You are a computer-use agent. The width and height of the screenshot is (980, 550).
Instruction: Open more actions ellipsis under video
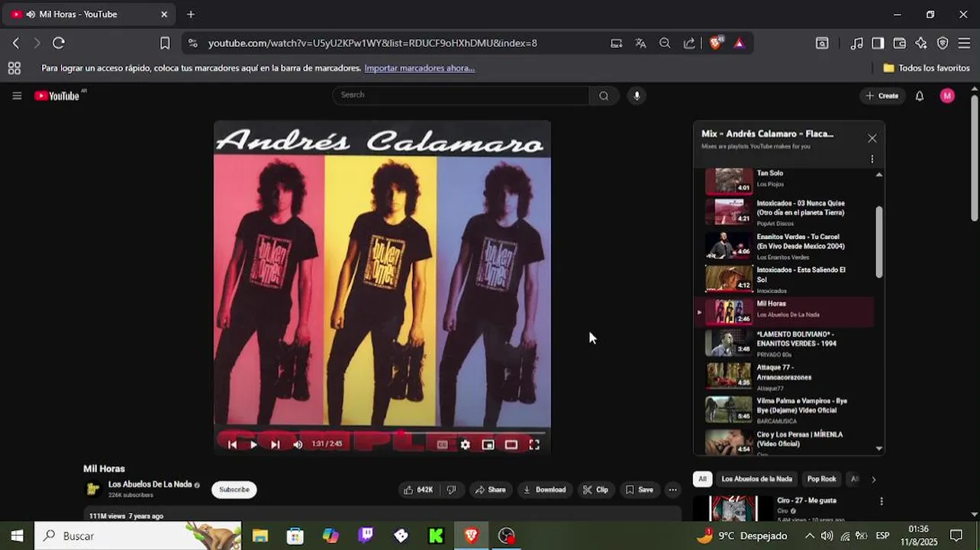[672, 490]
